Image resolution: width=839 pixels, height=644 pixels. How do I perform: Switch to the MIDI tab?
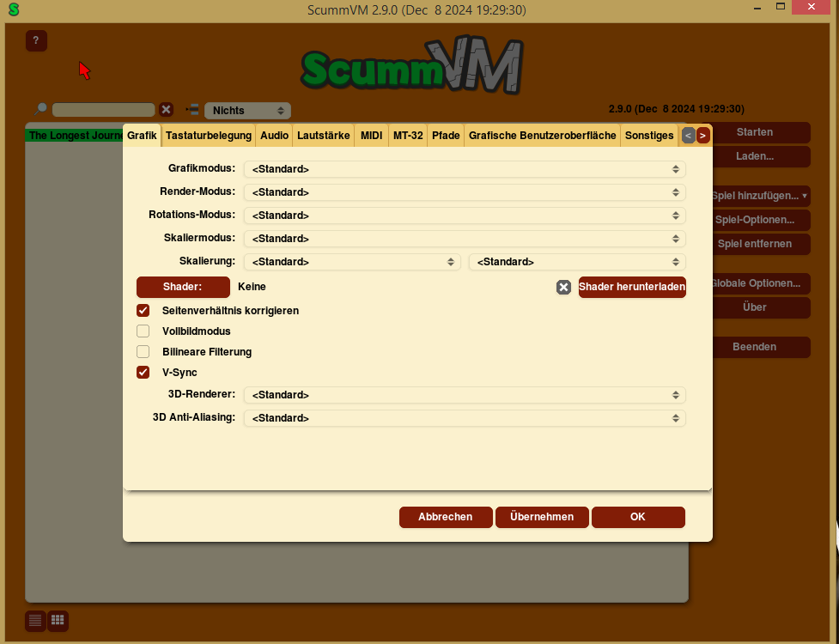point(371,136)
